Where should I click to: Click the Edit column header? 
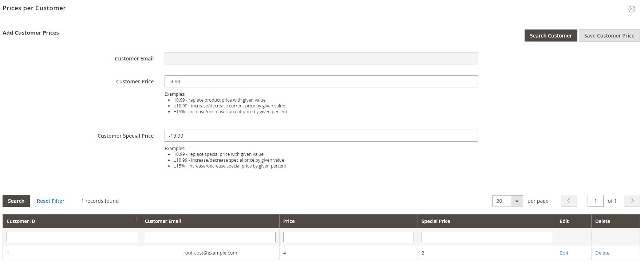(x=573, y=221)
